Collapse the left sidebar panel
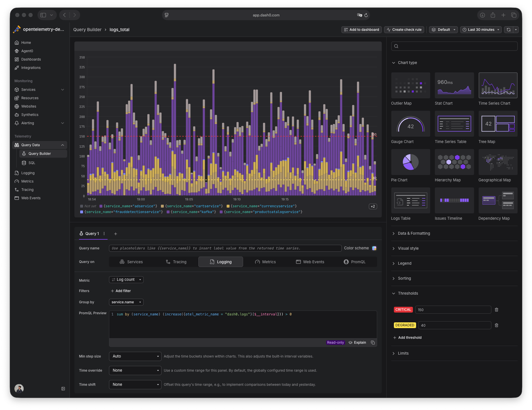532x410 pixels. coord(63,389)
